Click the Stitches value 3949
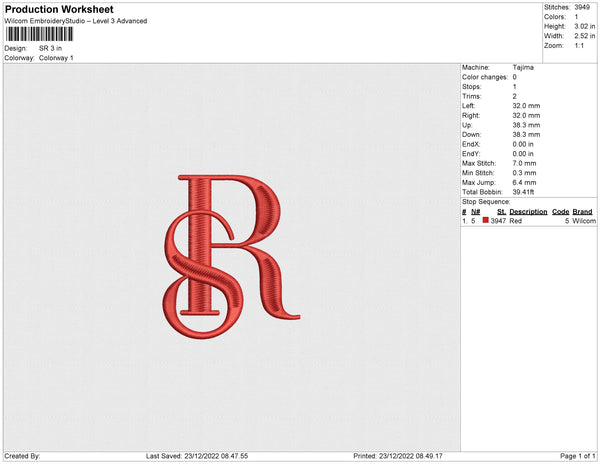Viewport: 600px width, 464px height. coord(582,7)
